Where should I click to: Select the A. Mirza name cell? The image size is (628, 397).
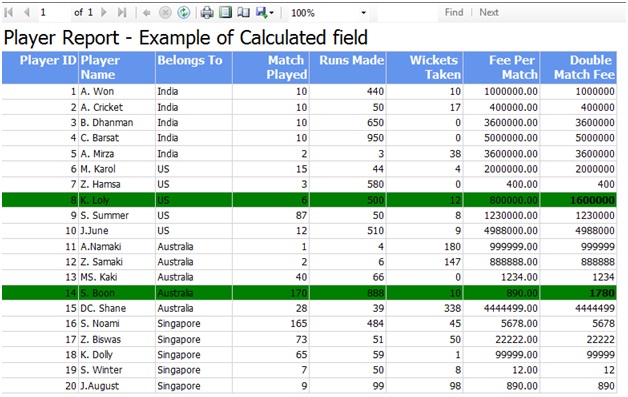117,154
